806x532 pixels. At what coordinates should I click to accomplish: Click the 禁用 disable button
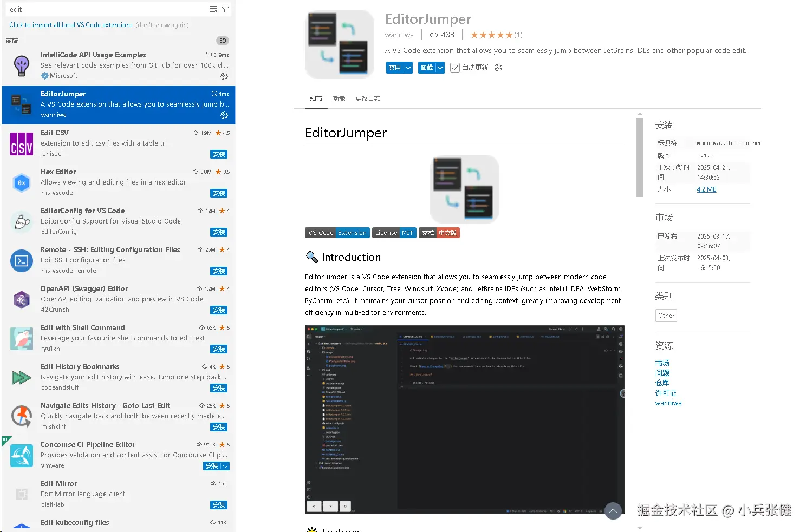[395, 68]
